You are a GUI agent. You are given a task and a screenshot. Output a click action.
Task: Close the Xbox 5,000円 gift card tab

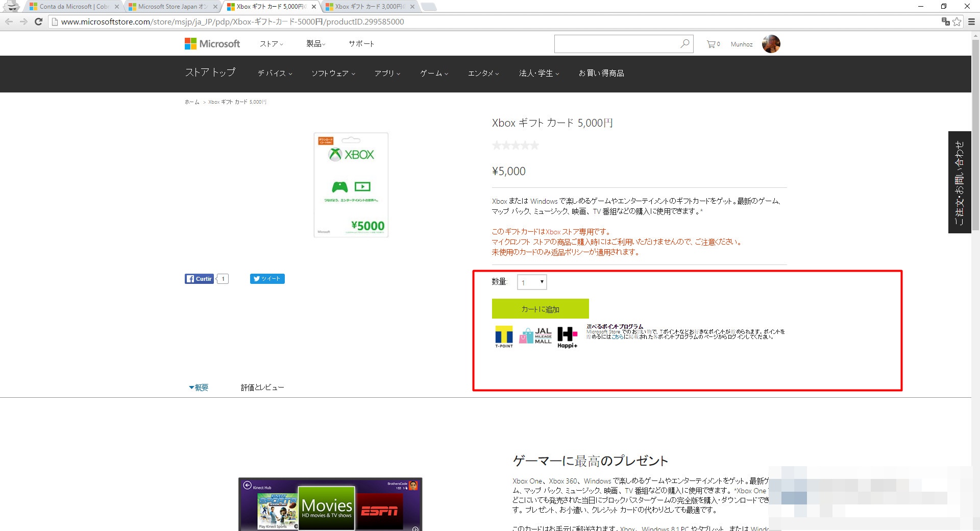click(314, 7)
